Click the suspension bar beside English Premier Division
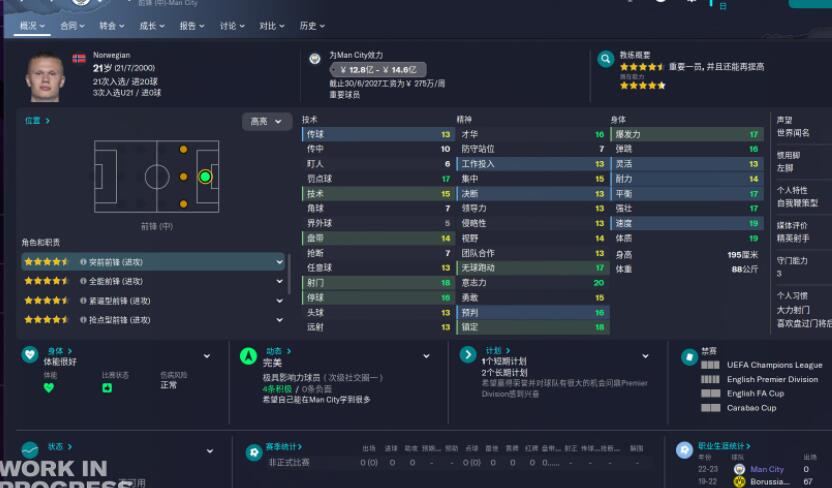The height and width of the screenshot is (488, 832). [710, 379]
